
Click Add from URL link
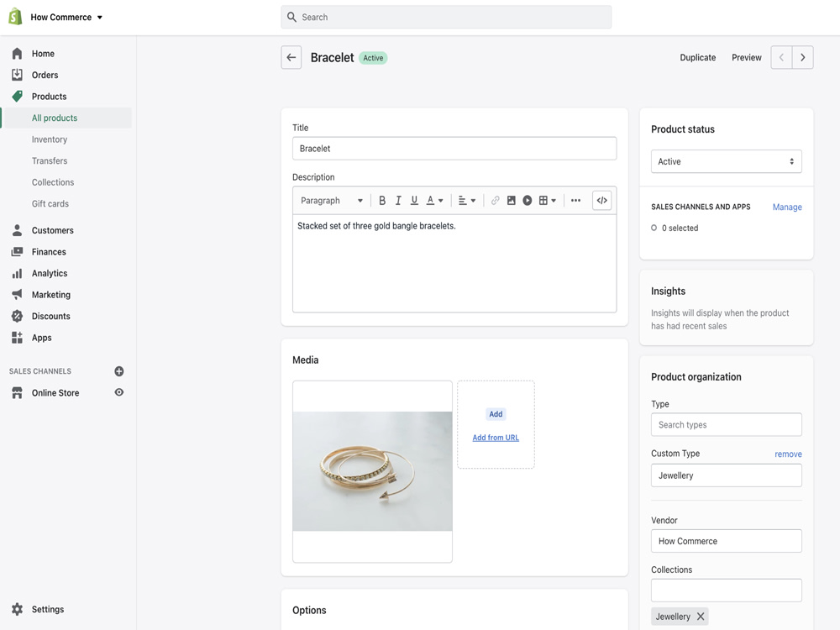pos(496,438)
